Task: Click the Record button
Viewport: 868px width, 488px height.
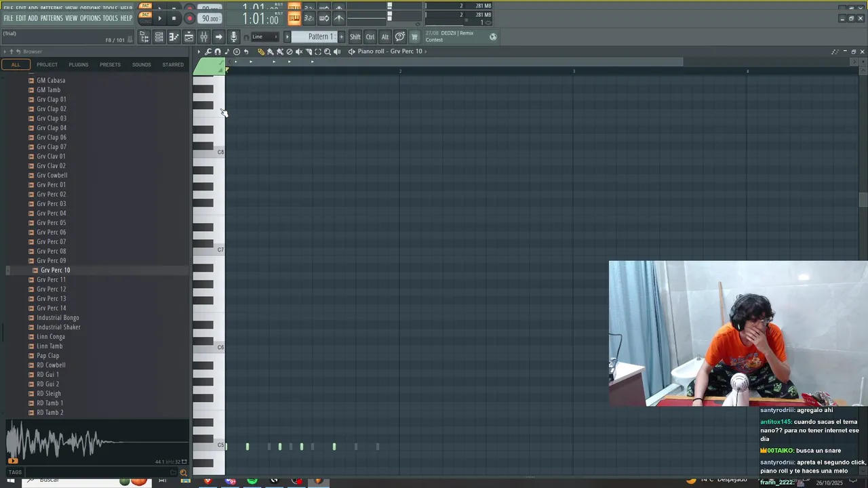Action: [x=189, y=18]
